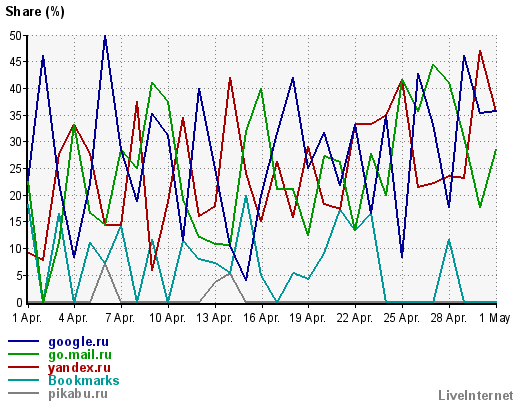Click the 1 Apr. axis label
Image resolution: width=520 pixels, height=405 pixels.
pyautogui.click(x=27, y=318)
